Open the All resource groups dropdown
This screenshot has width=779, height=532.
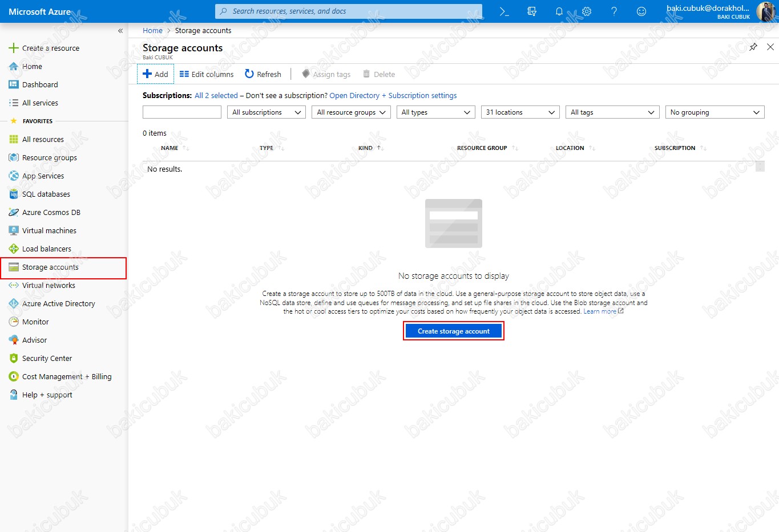(x=351, y=112)
